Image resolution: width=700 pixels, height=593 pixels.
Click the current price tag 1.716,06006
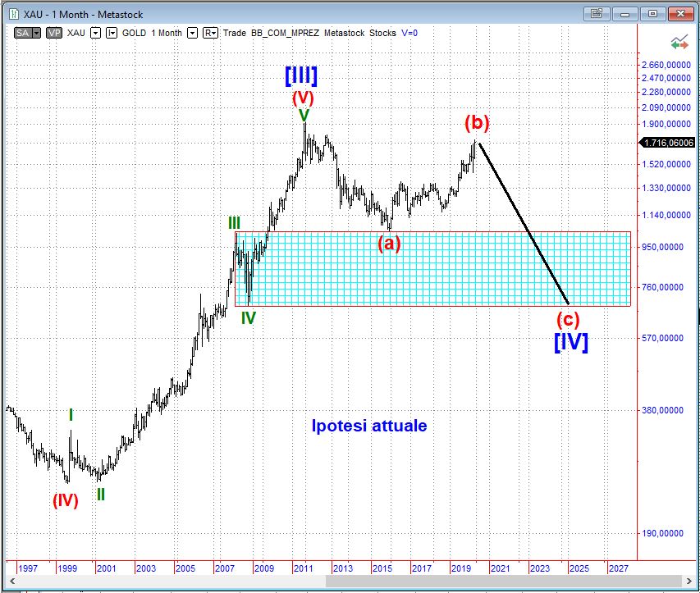pyautogui.click(x=668, y=143)
